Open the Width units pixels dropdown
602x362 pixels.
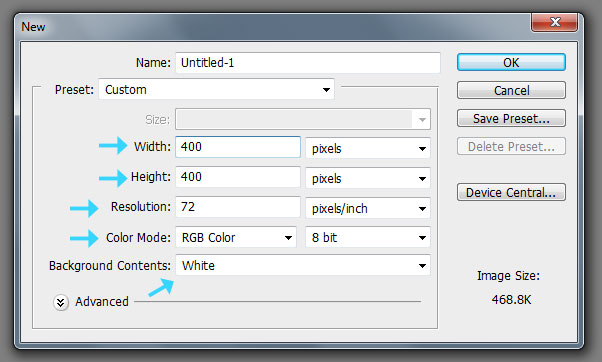(x=368, y=148)
